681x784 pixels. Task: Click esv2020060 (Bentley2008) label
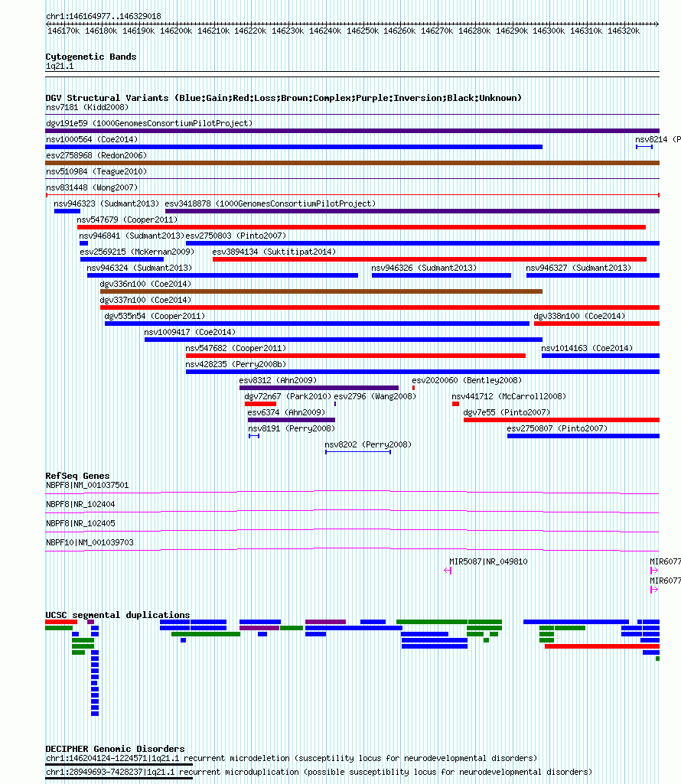(x=467, y=380)
